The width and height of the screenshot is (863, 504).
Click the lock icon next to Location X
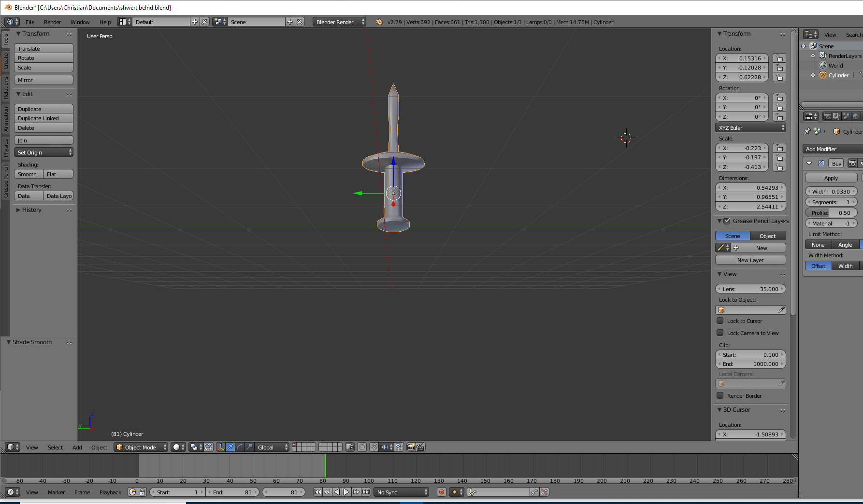(779, 58)
